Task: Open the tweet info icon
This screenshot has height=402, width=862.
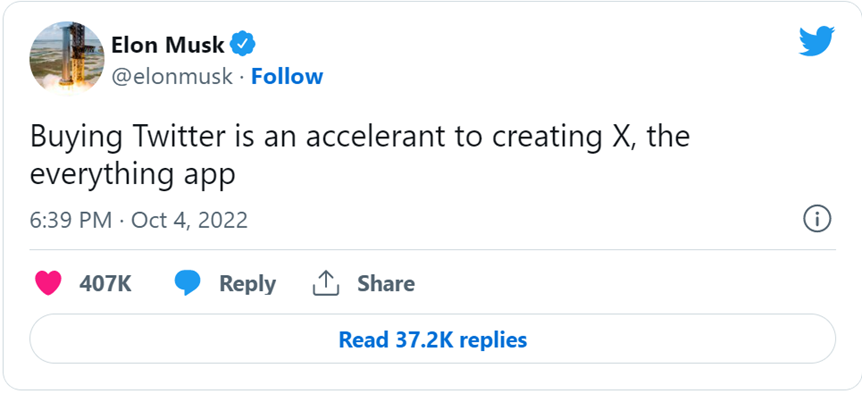Action: (x=817, y=219)
